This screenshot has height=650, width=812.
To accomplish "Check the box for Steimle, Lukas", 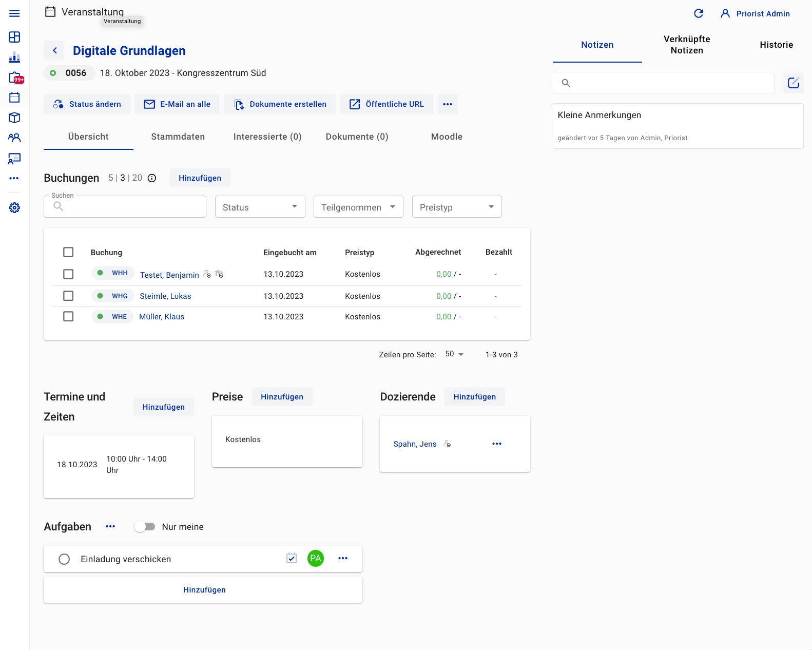I will (68, 296).
